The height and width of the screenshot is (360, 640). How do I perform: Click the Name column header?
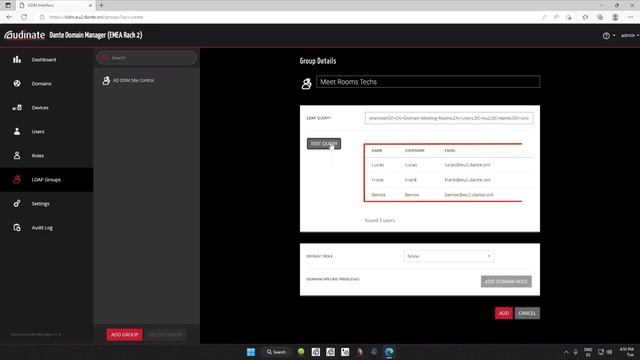(x=377, y=151)
